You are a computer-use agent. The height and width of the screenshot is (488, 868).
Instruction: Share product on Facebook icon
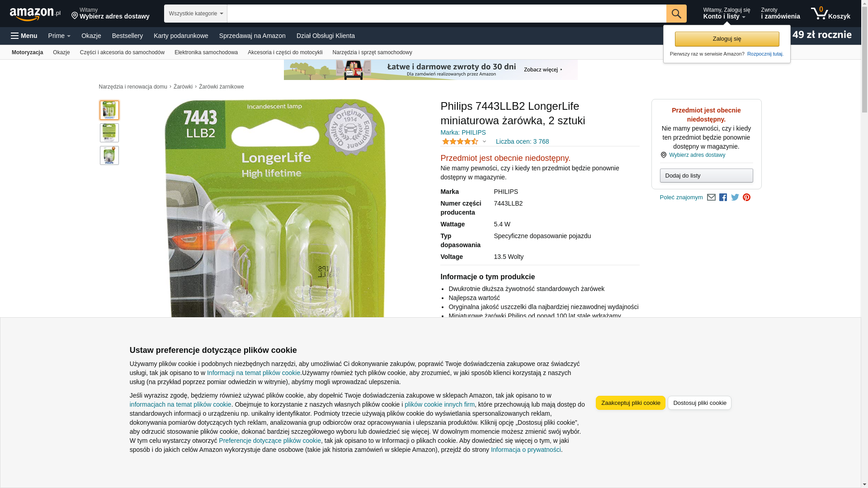point(723,197)
